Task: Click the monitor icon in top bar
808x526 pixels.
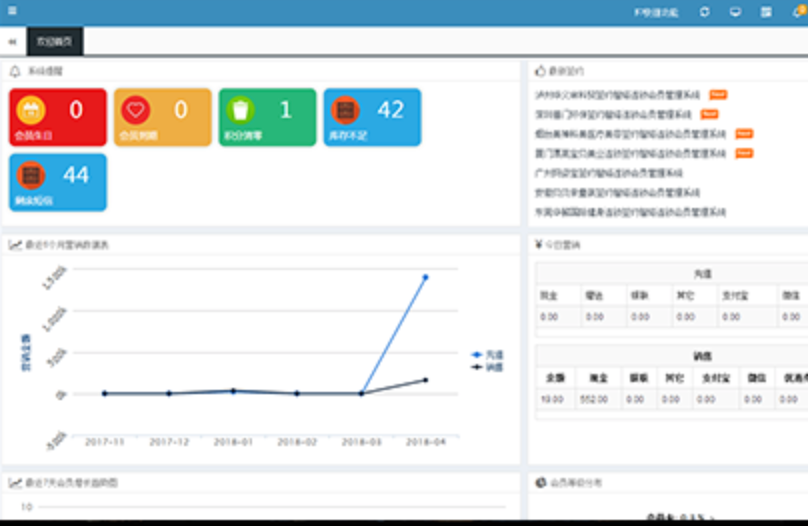Action: point(735,12)
